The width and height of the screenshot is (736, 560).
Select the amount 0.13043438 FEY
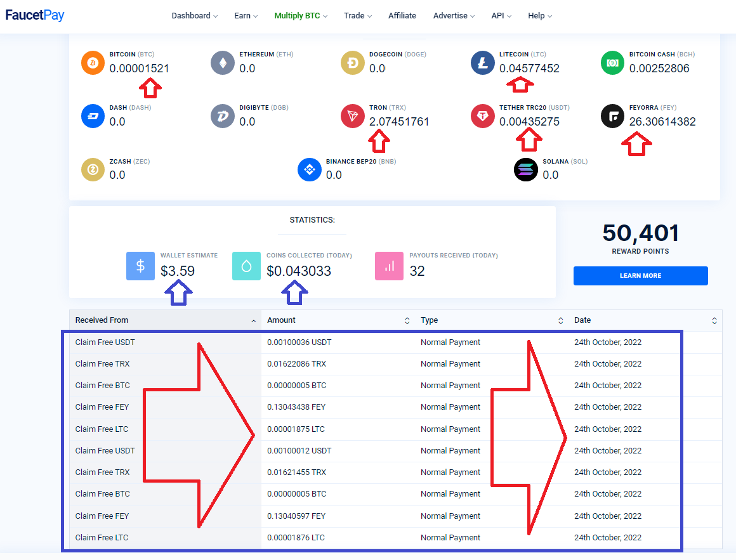[296, 407]
